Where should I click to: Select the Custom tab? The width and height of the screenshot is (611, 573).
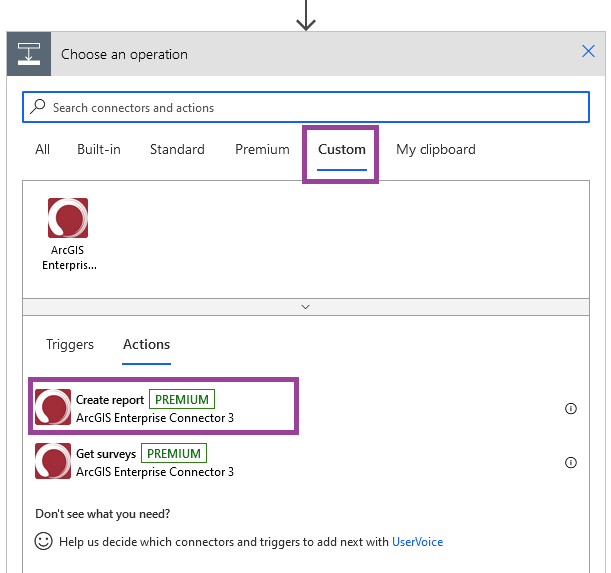coord(342,149)
